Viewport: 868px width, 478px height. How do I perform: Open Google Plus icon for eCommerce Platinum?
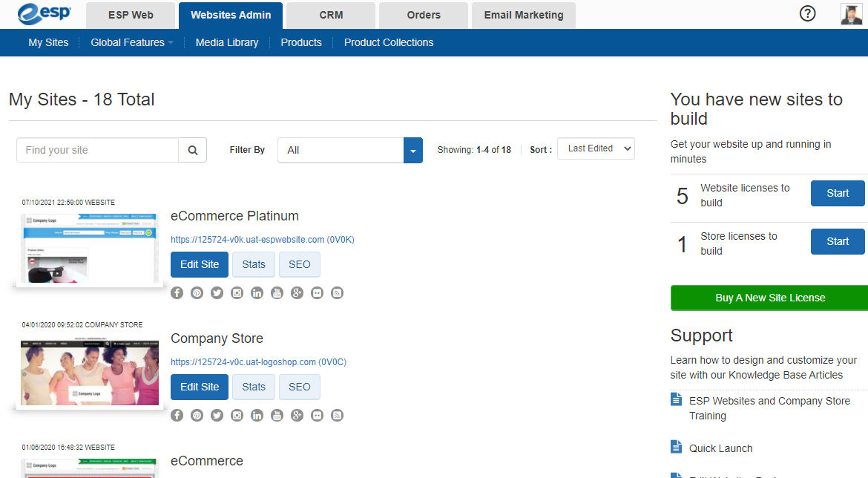(x=297, y=293)
